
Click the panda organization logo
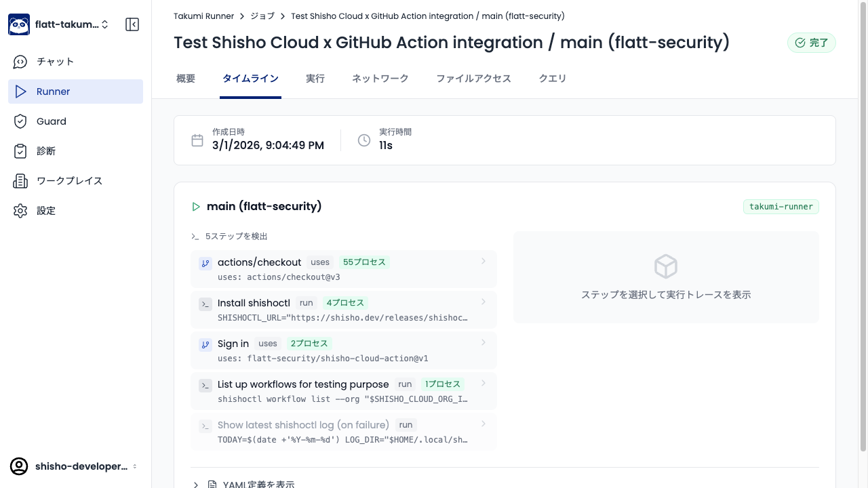point(19,24)
